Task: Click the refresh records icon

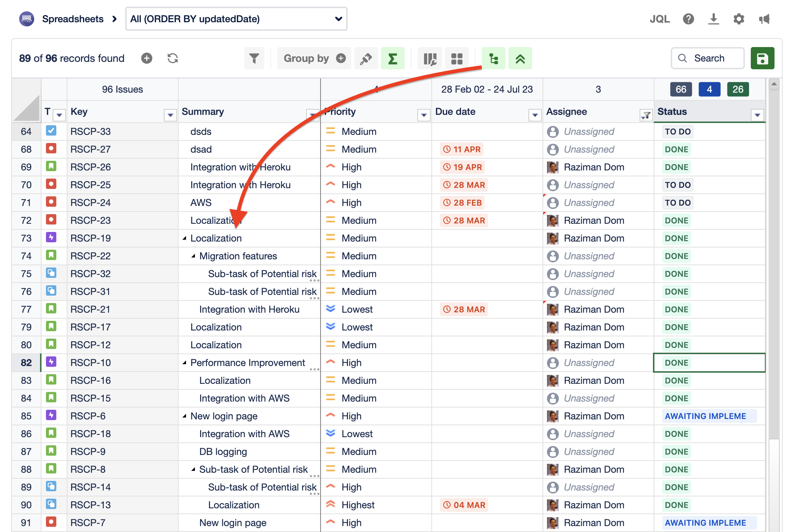Action: pyautogui.click(x=173, y=59)
